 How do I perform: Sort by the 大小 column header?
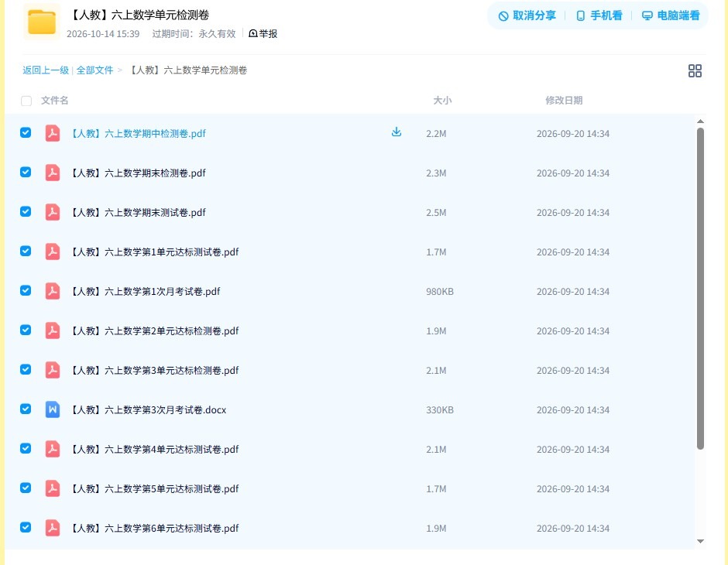point(442,100)
